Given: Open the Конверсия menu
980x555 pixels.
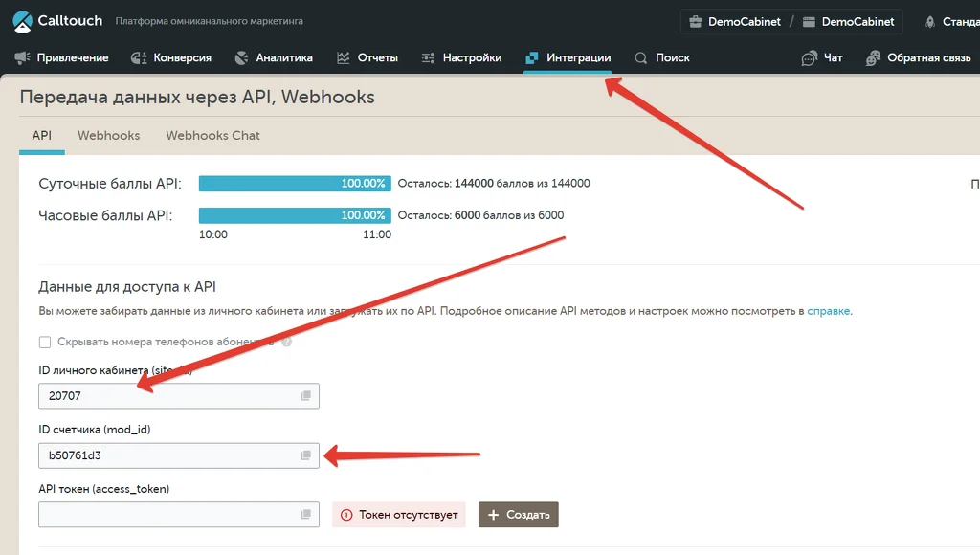Looking at the screenshot, I should click(x=170, y=57).
